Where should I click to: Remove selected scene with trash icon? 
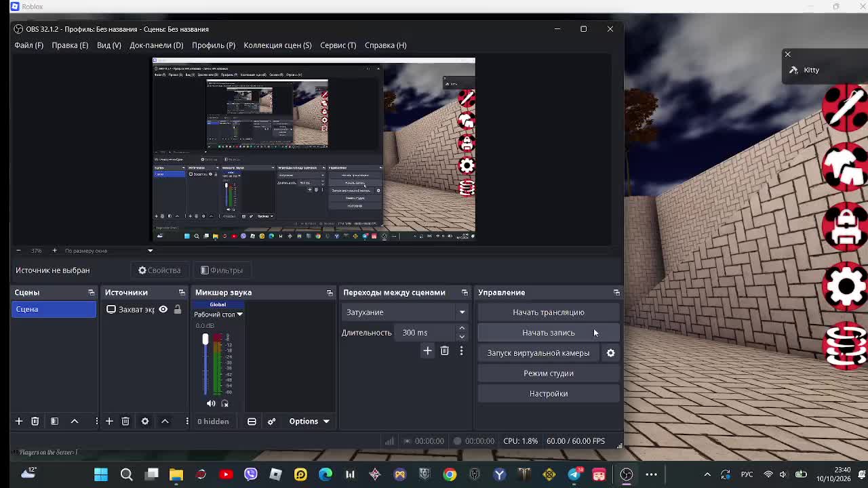35,421
